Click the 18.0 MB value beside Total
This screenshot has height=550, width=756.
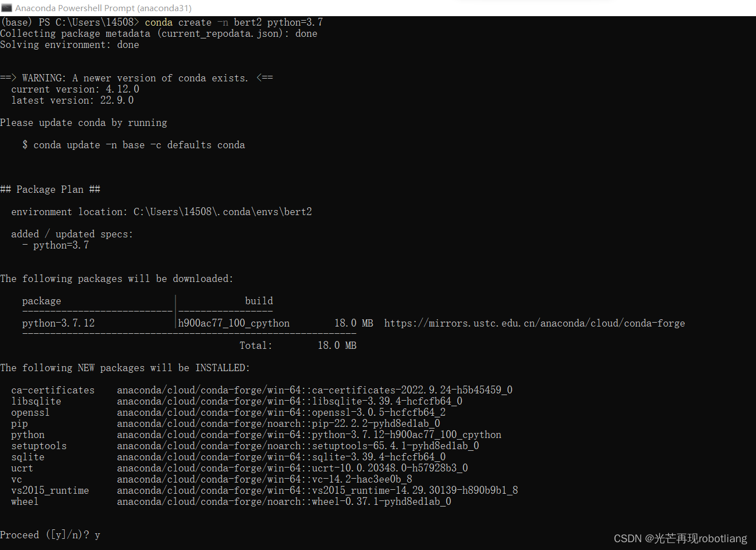(337, 345)
